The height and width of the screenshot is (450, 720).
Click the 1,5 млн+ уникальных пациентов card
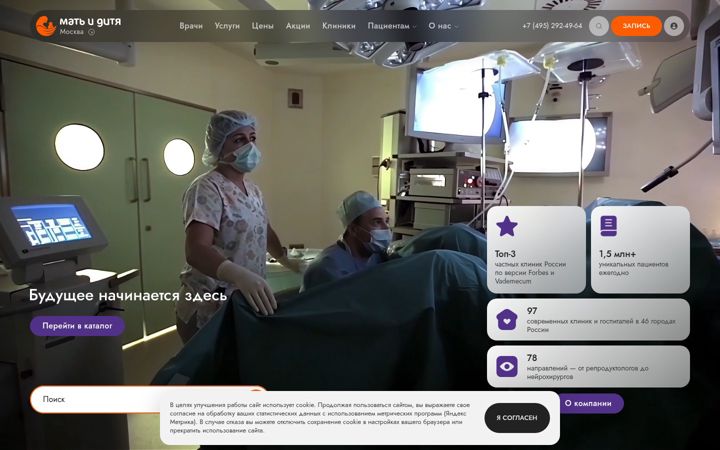[640, 250]
